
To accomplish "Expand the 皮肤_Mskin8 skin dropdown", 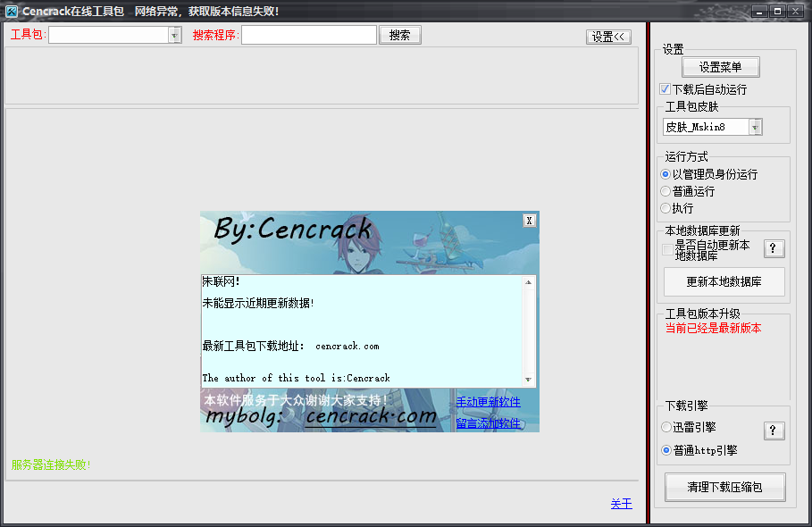I will 755,128.
